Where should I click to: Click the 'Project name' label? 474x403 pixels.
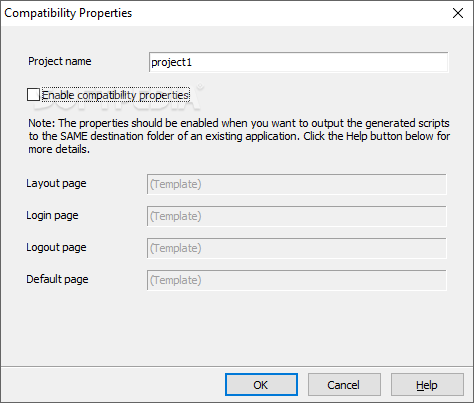pyautogui.click(x=60, y=61)
